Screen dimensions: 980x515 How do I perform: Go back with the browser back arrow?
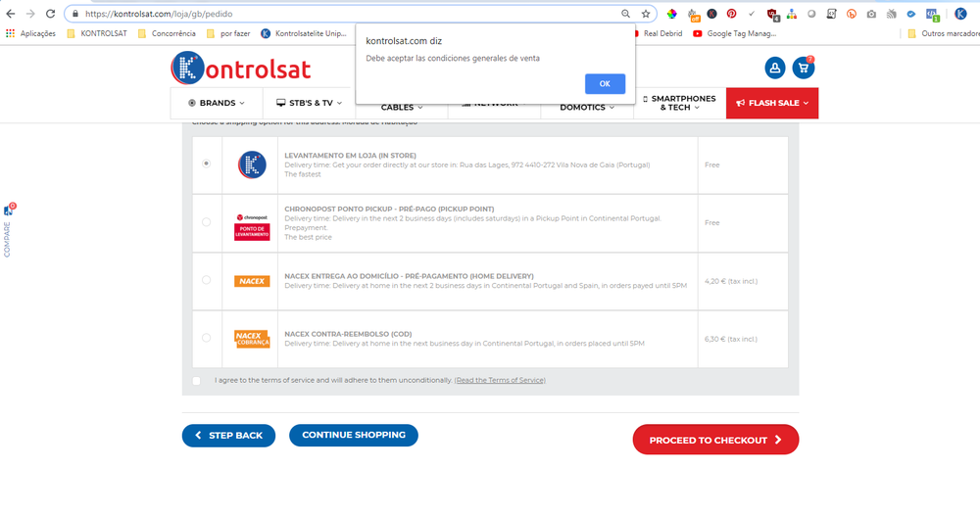click(x=11, y=14)
